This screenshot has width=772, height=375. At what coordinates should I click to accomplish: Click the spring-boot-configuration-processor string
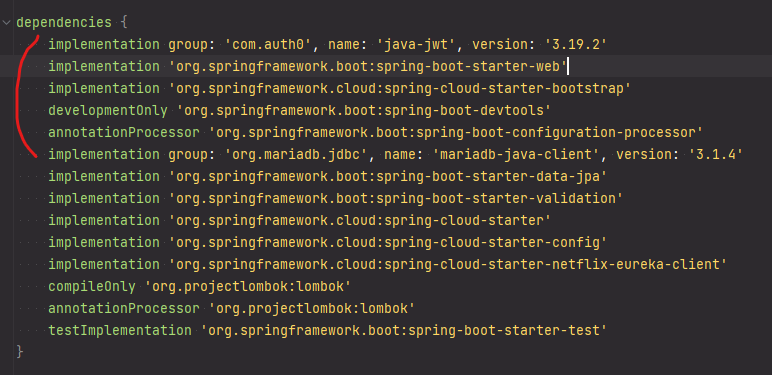(456, 132)
